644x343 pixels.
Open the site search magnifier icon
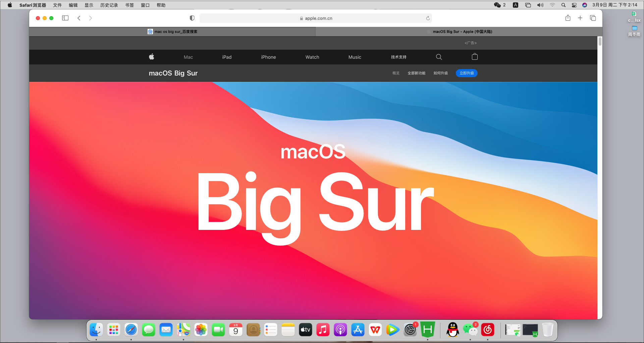click(x=439, y=57)
